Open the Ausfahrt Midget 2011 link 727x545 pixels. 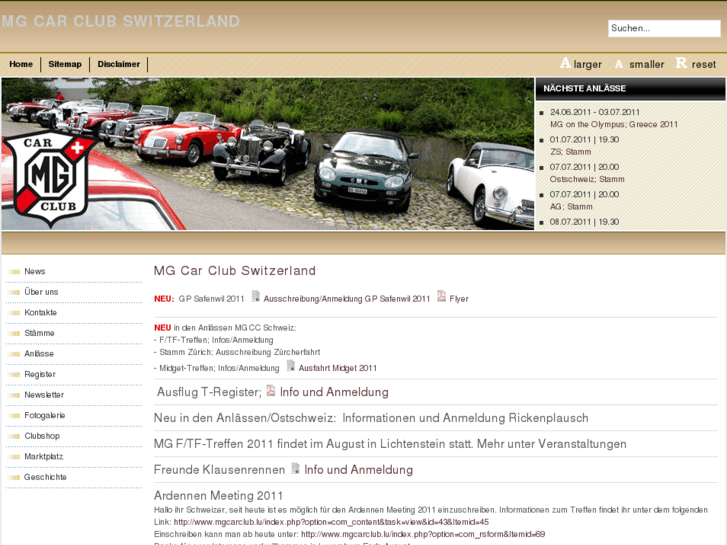coord(338,368)
